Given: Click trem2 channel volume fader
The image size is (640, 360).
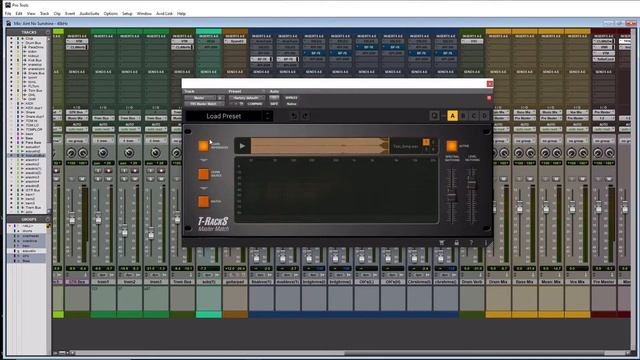Looking at the screenshot, I should click(x=124, y=232).
